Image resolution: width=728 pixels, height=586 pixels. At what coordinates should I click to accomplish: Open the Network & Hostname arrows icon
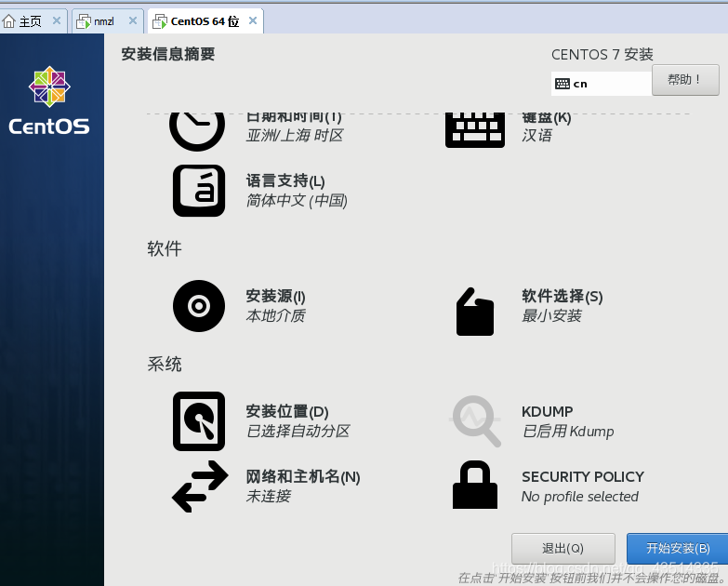coord(200,486)
